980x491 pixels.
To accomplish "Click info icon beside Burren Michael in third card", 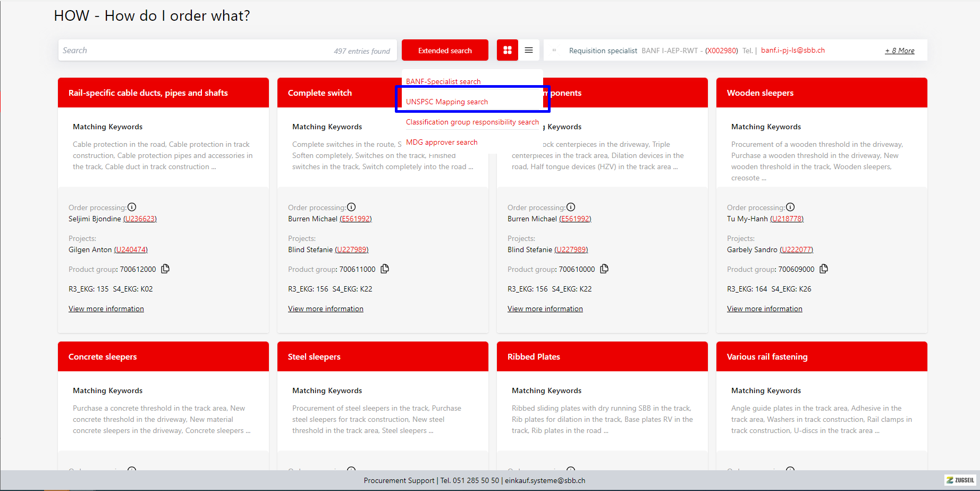I will 571,207.
